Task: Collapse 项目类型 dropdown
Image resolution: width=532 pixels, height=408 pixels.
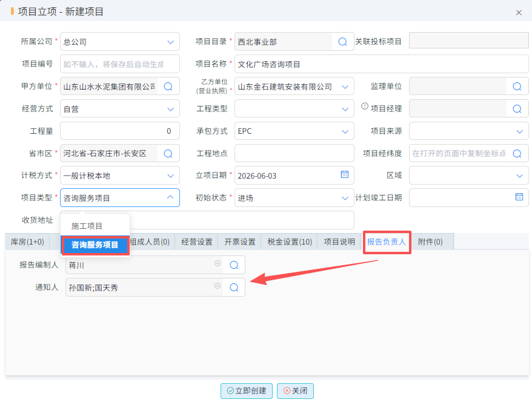Action: [170, 197]
